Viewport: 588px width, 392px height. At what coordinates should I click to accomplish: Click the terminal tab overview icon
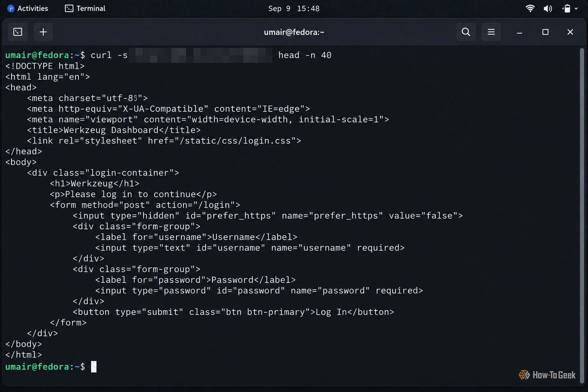point(18,32)
